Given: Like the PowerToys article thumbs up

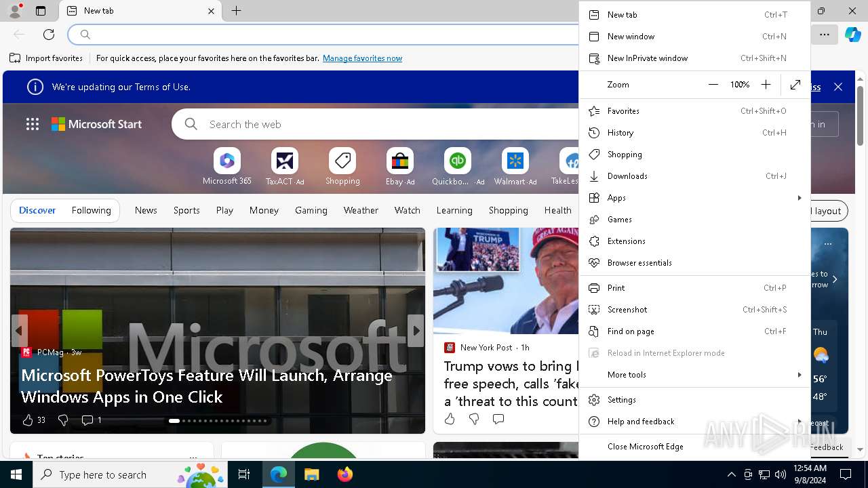Looking at the screenshot, I should click(x=28, y=420).
